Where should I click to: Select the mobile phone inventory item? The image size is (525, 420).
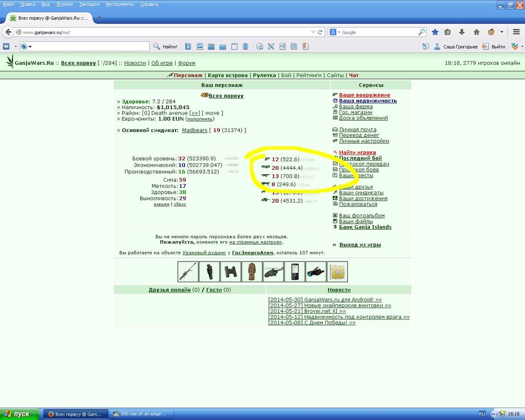[295, 272]
